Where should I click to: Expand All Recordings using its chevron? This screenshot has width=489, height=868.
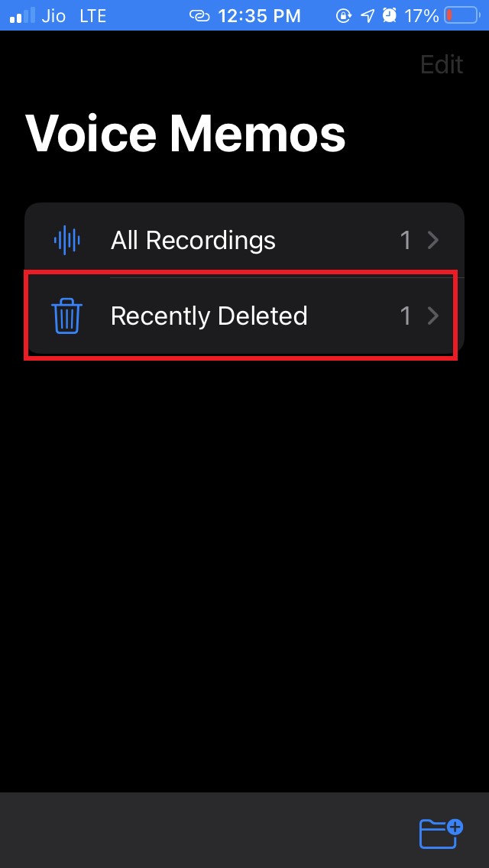click(433, 240)
